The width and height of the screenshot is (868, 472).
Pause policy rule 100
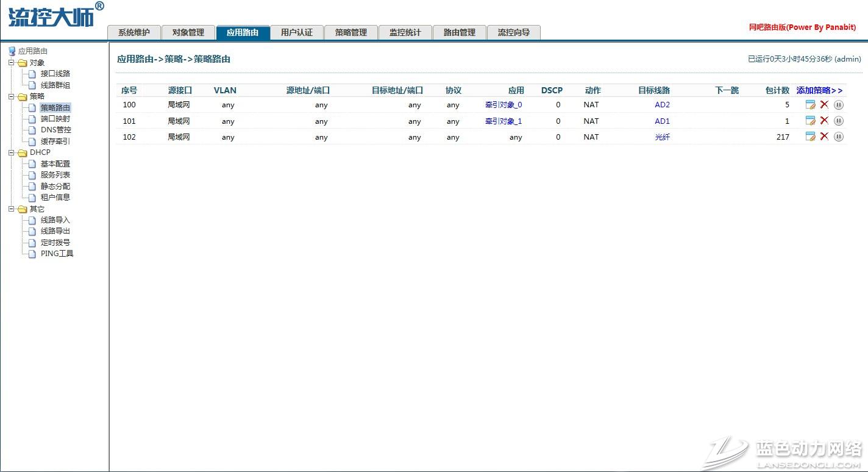tap(839, 105)
